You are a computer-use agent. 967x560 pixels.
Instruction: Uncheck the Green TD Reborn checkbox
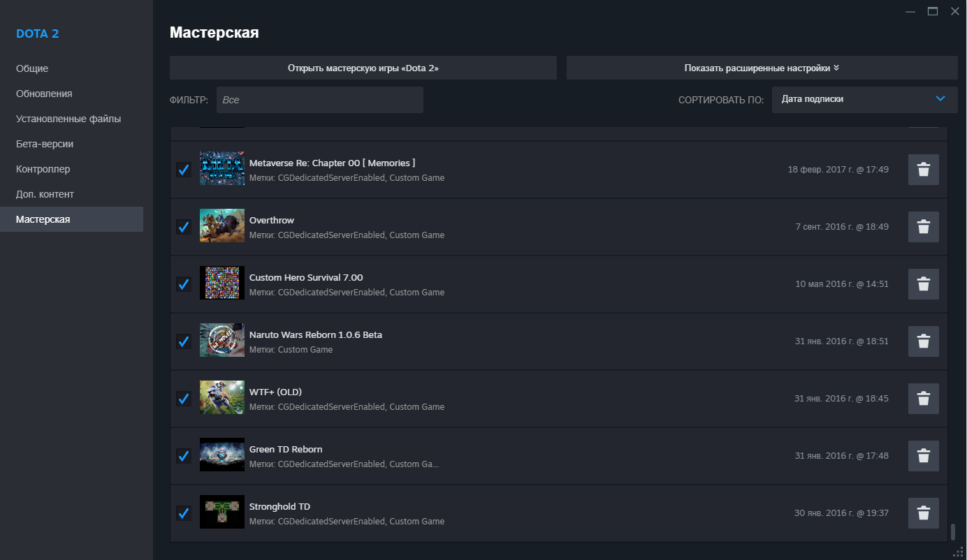click(184, 456)
